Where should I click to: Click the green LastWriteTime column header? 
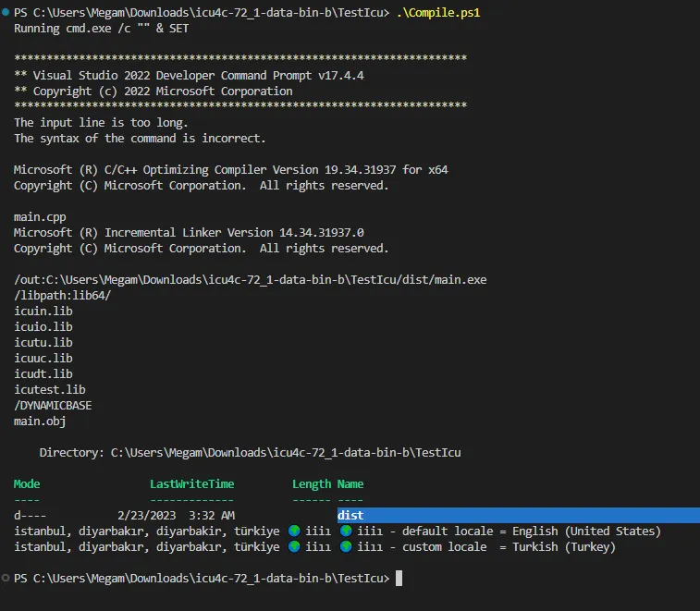click(192, 483)
